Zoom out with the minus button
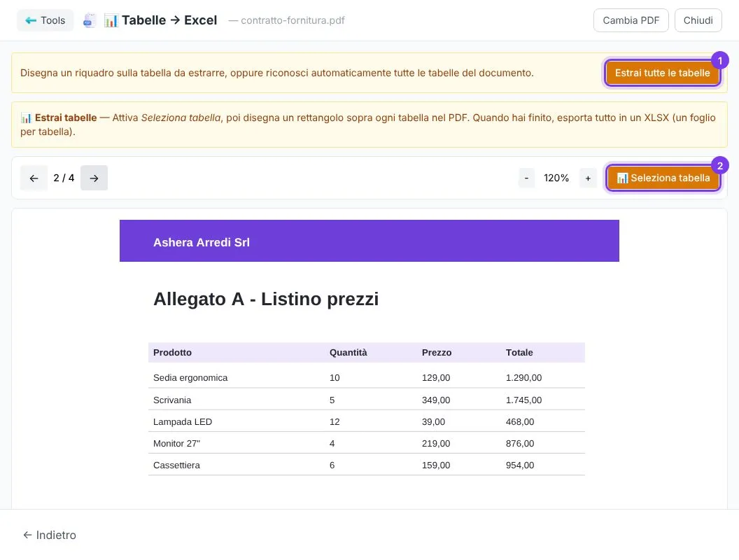 coord(526,178)
